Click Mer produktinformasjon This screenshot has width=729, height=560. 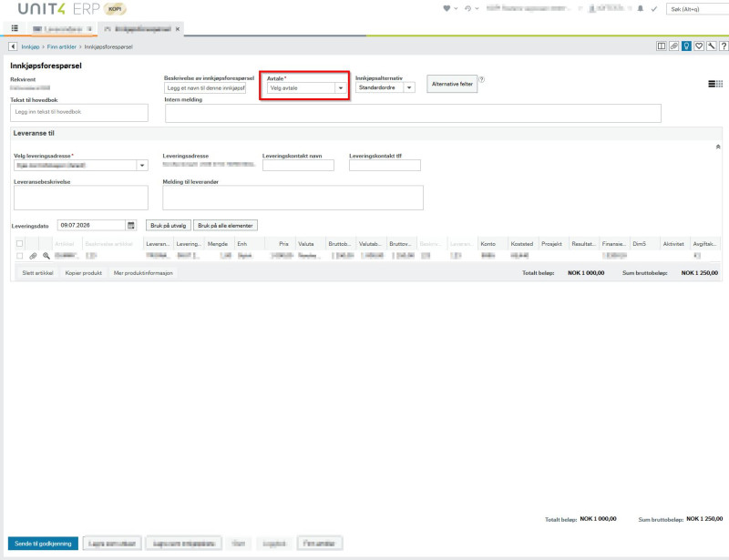tap(143, 273)
